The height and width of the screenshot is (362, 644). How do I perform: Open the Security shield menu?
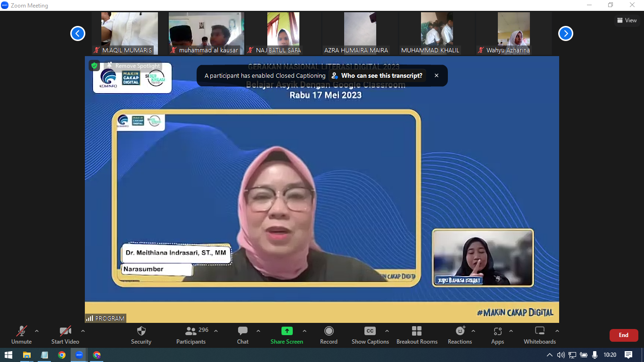point(141,335)
